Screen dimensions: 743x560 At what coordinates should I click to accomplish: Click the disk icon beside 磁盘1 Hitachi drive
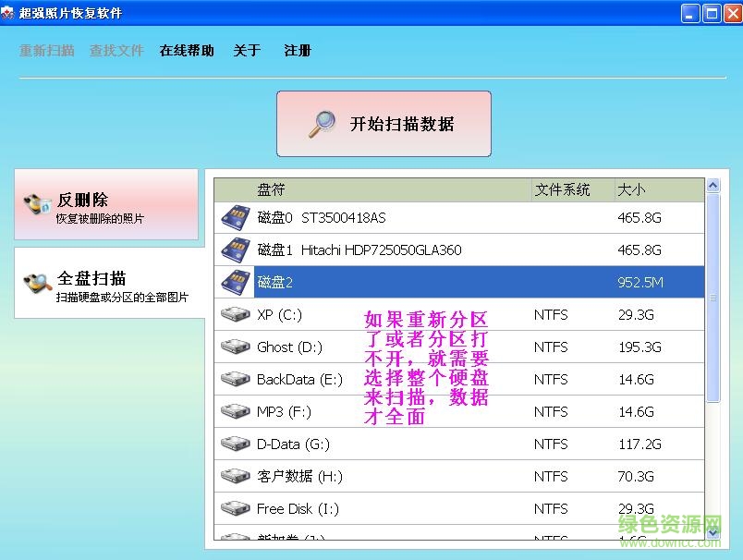[x=234, y=249]
